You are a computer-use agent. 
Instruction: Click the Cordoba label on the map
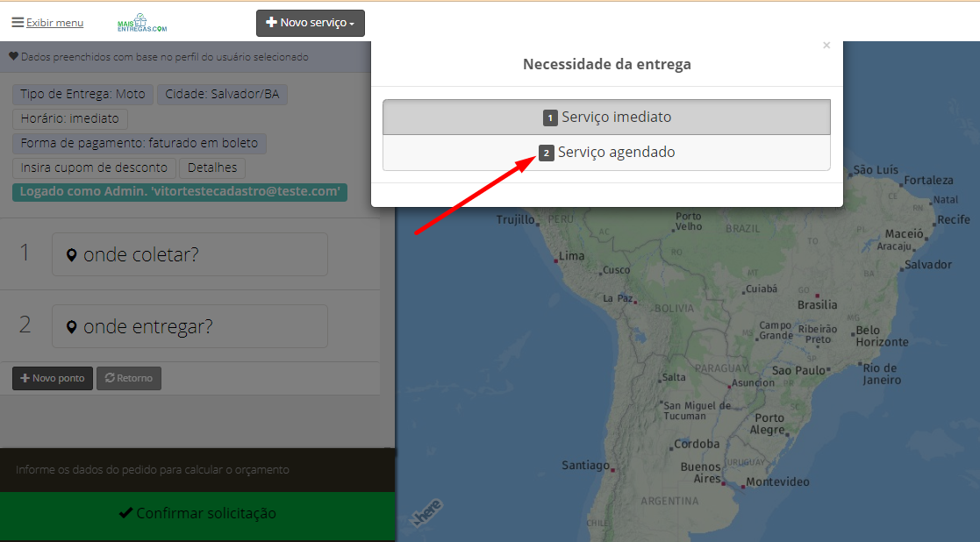[697, 444]
